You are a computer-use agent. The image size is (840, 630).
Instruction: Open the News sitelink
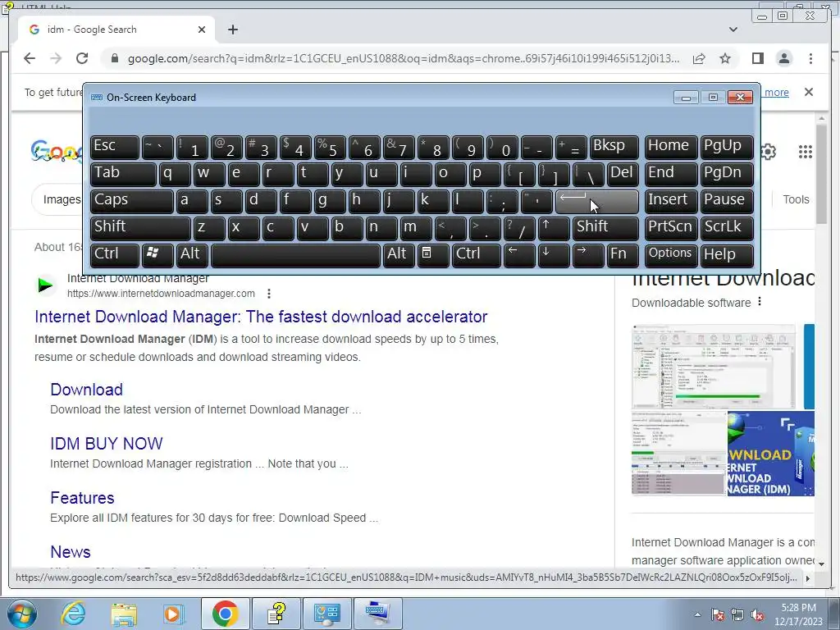coord(71,552)
